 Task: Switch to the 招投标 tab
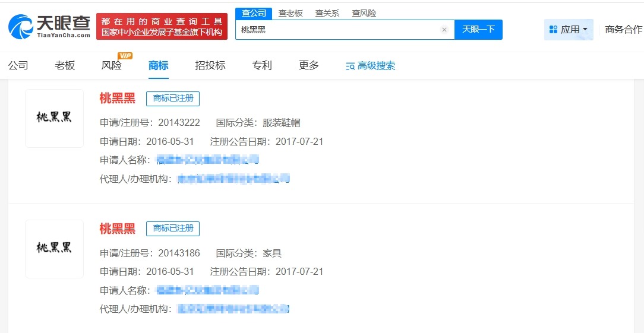coord(210,65)
